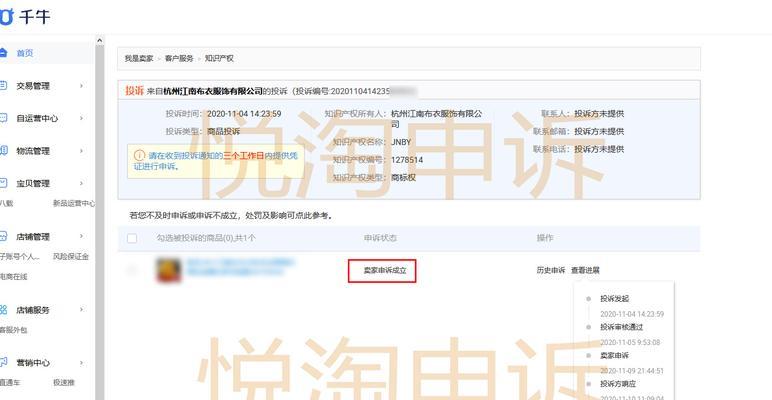Expand the 店铺管理 menu arrow
This screenshot has height=400, width=772.
[x=81, y=236]
